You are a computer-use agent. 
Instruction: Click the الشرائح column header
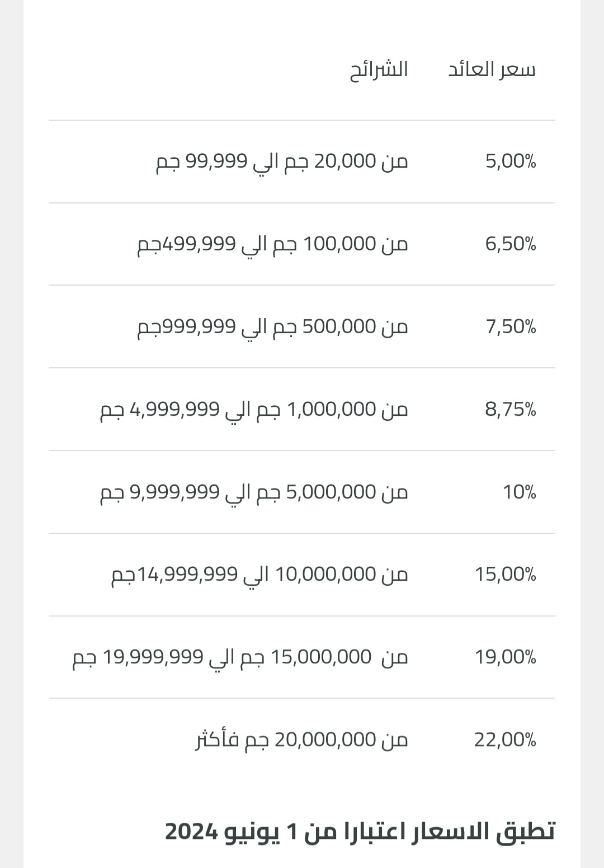(379, 70)
